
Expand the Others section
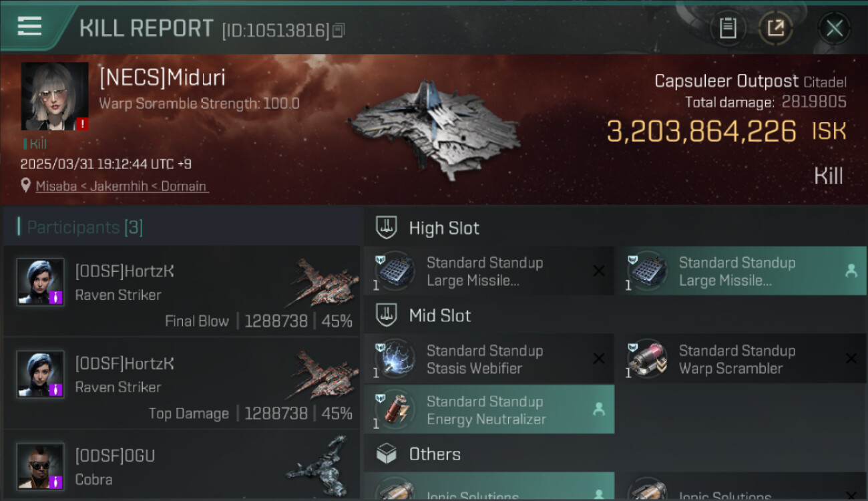tap(616, 454)
